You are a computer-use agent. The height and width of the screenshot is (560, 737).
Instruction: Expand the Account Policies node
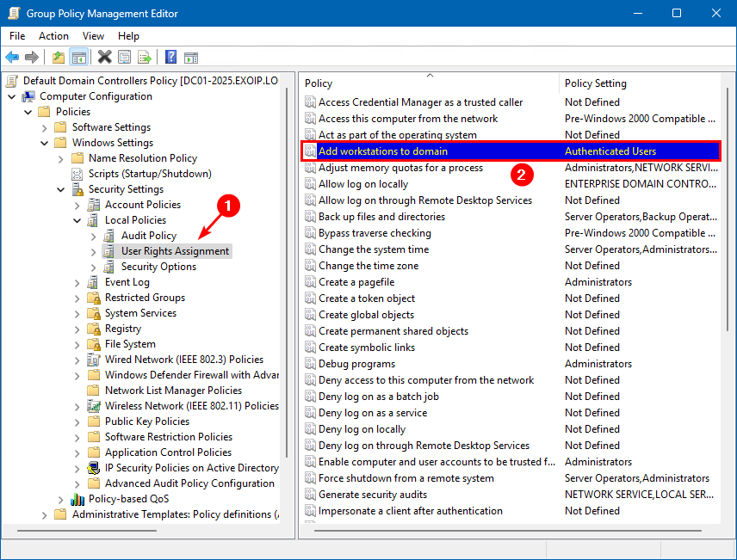point(77,205)
